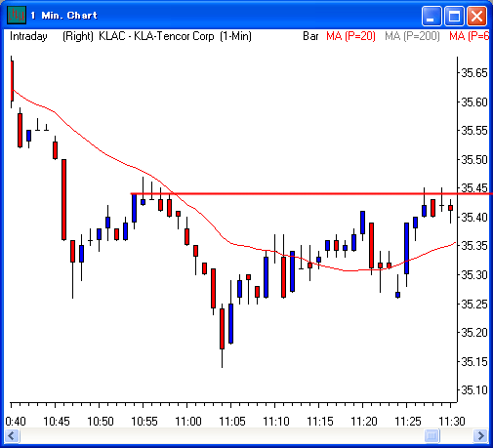The height and width of the screenshot is (448, 493).
Task: Select the red horizontal resistance line
Action: [311, 193]
